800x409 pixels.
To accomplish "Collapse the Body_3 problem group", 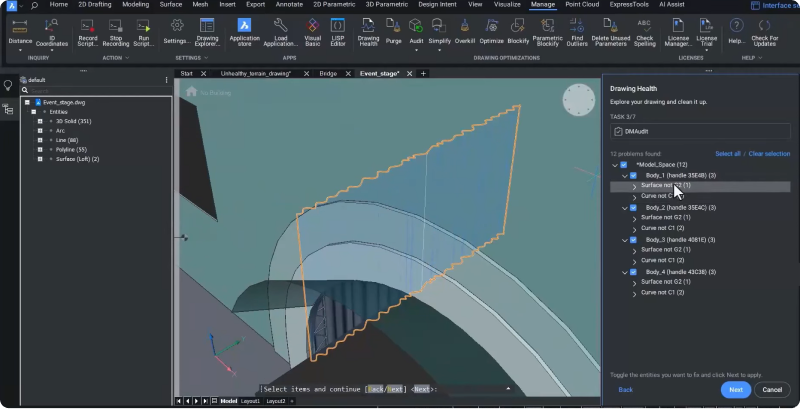I will [624, 240].
